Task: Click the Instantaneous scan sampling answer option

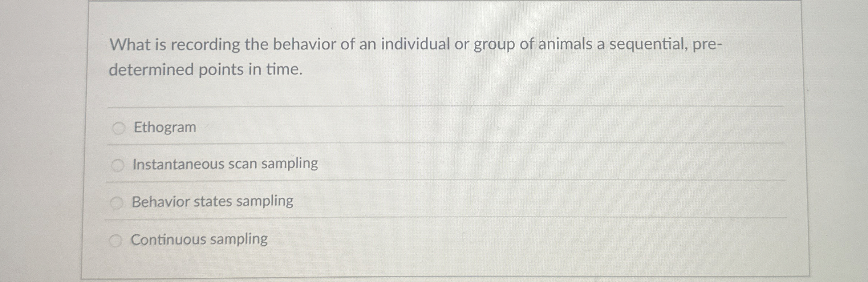Action: (x=225, y=164)
